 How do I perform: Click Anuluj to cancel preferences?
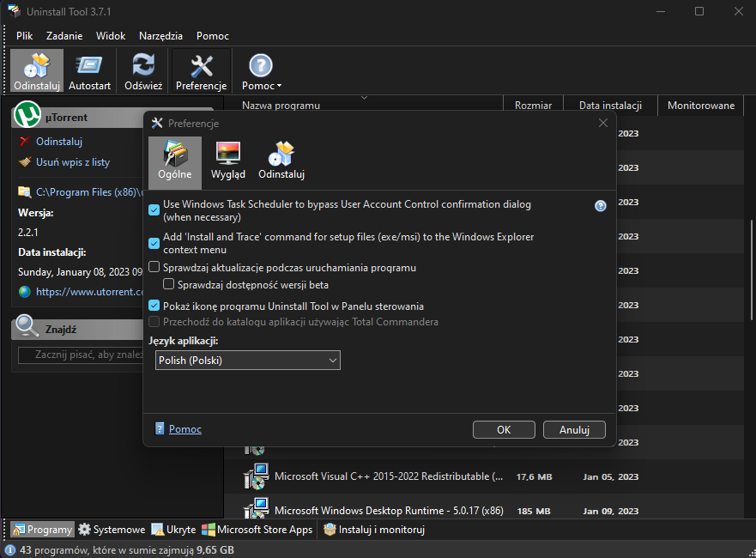(574, 430)
